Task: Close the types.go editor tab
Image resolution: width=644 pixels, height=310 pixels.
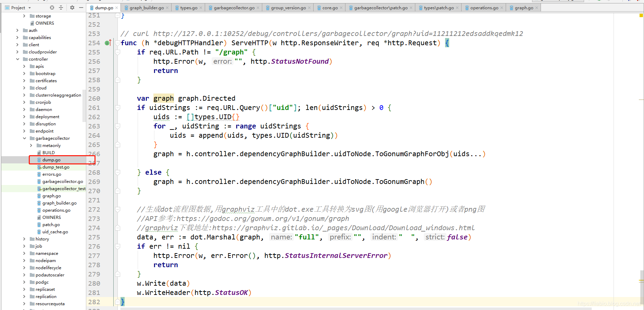Action: [x=201, y=8]
